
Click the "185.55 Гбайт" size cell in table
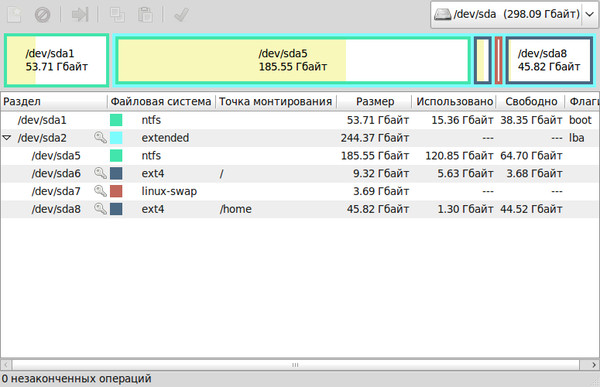click(375, 156)
